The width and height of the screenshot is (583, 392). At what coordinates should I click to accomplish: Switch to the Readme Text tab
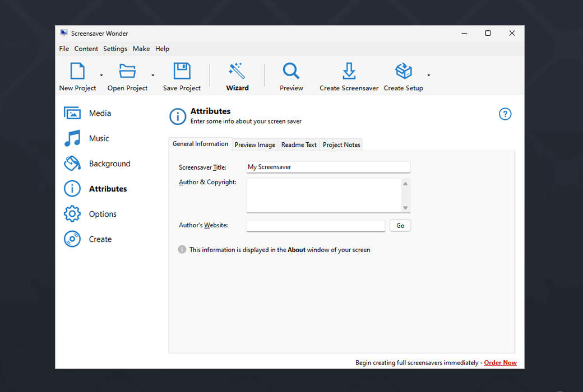[299, 145]
